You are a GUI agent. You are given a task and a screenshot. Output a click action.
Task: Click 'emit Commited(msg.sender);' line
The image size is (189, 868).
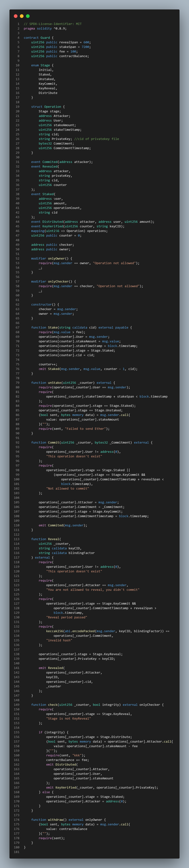[63, 525]
